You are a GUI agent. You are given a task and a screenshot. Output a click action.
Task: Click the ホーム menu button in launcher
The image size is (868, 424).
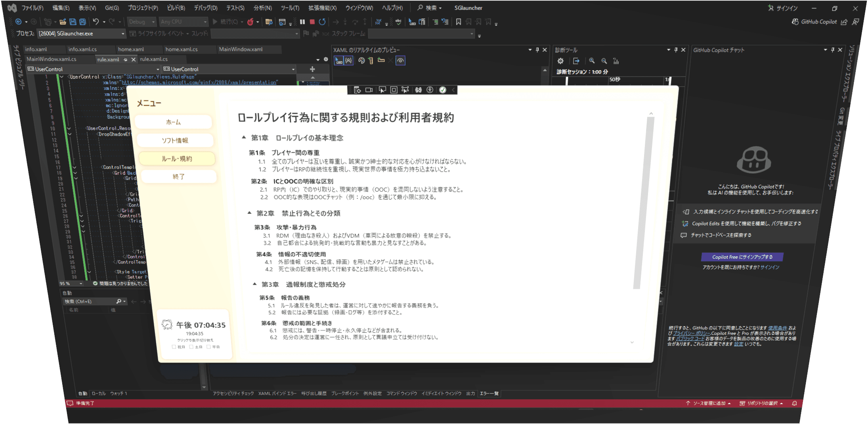click(174, 122)
